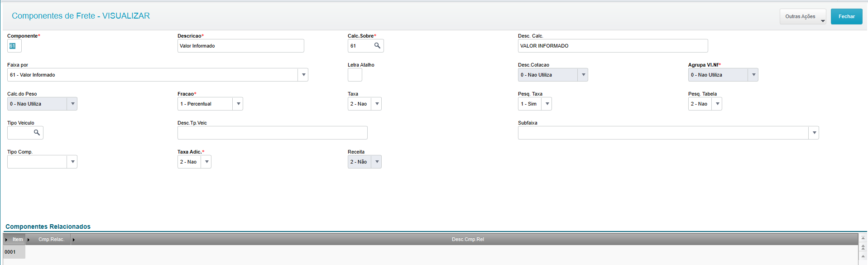Click the Desc.Tp.Veic input field
Viewport: 868px width, 265px height.
(x=273, y=133)
